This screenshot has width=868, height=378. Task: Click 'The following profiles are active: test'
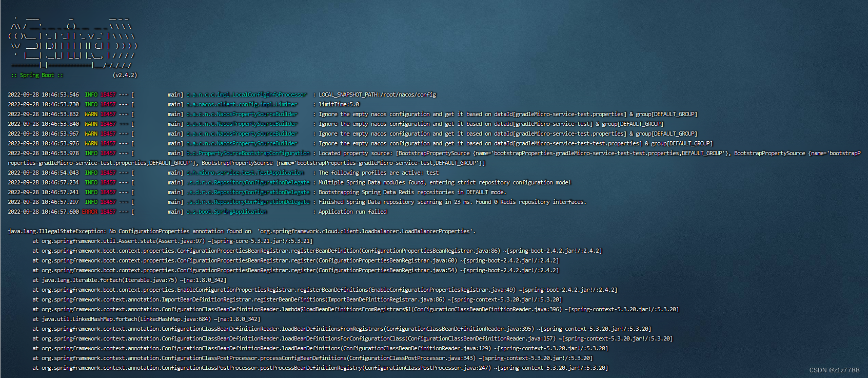pyautogui.click(x=379, y=173)
